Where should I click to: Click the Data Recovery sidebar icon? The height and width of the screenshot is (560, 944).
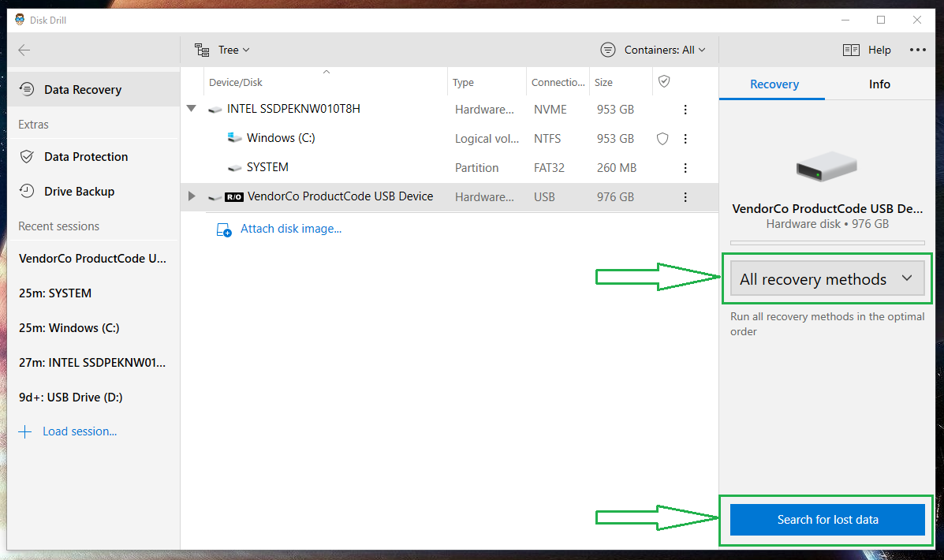pyautogui.click(x=27, y=89)
